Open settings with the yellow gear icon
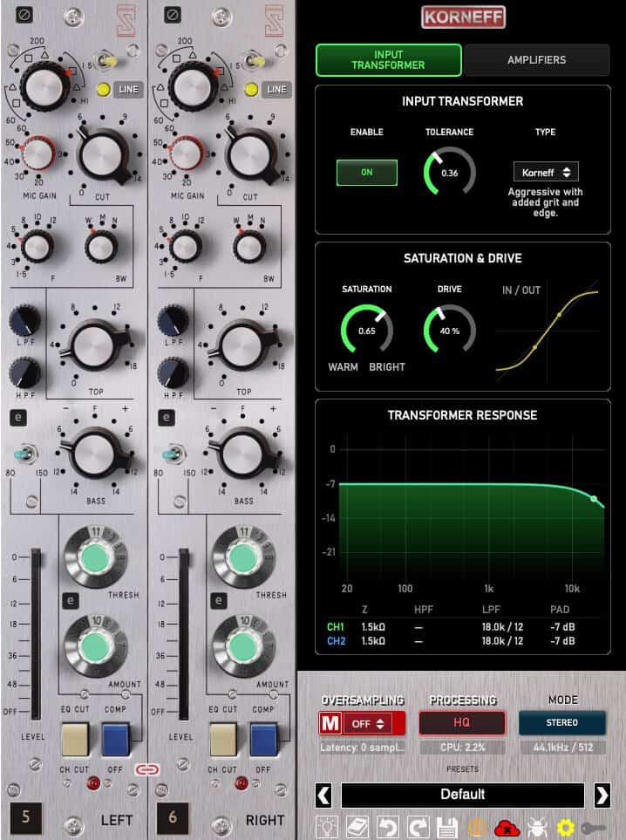Image resolution: width=626 pixels, height=840 pixels. pos(566,828)
